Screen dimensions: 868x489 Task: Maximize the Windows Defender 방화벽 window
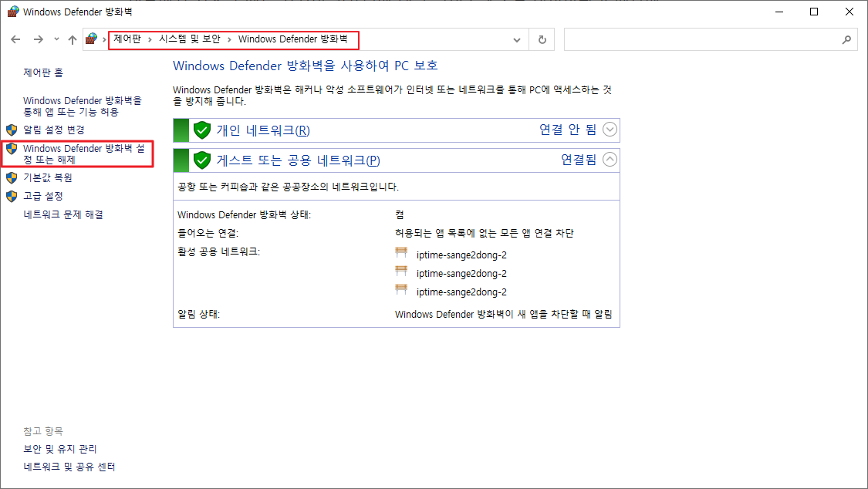coord(814,12)
